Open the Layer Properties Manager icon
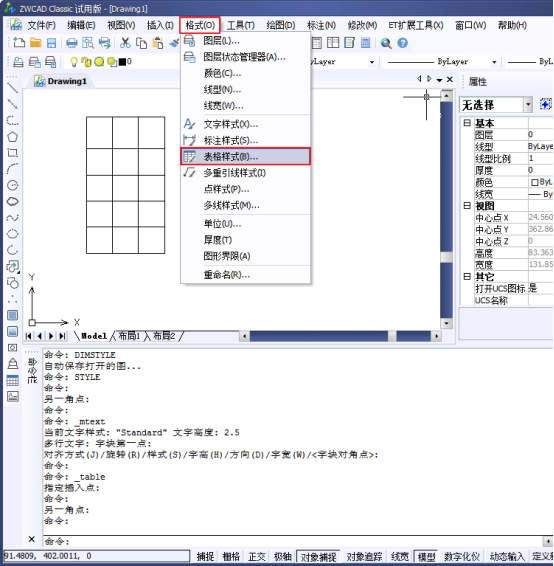The height and width of the screenshot is (566, 554). pyautogui.click(x=18, y=62)
